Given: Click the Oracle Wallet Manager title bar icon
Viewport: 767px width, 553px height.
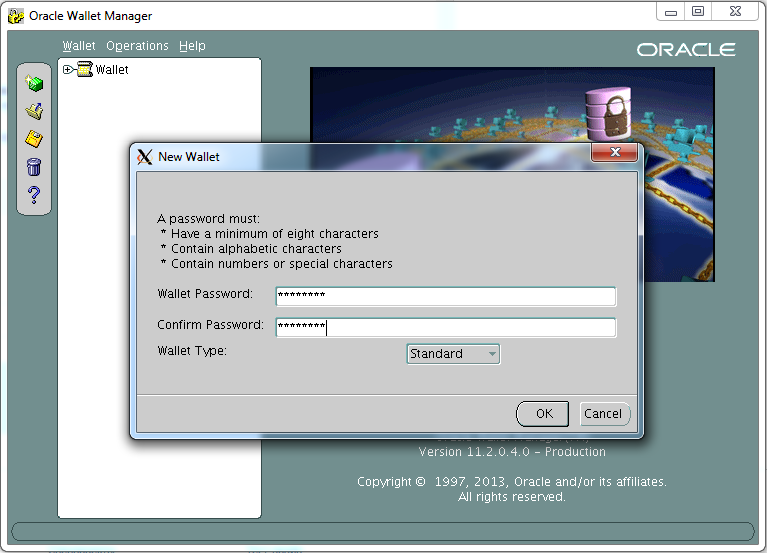Looking at the screenshot, I should point(16,16).
